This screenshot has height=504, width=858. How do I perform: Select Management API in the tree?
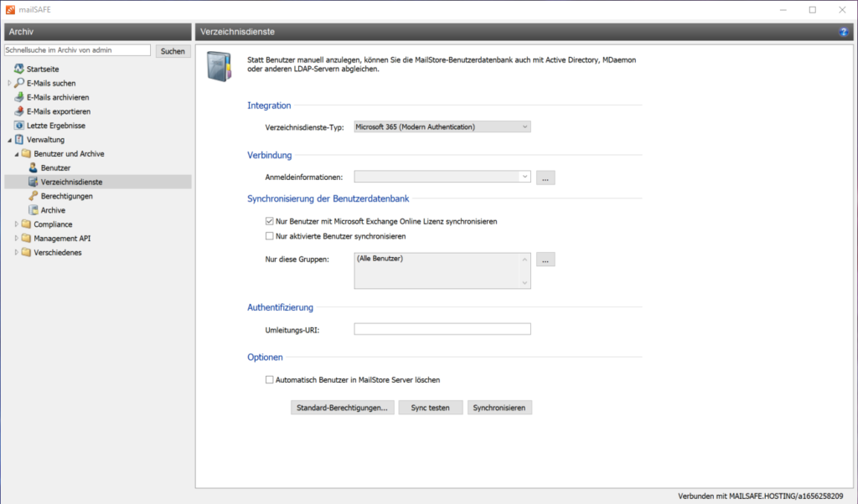click(x=62, y=239)
